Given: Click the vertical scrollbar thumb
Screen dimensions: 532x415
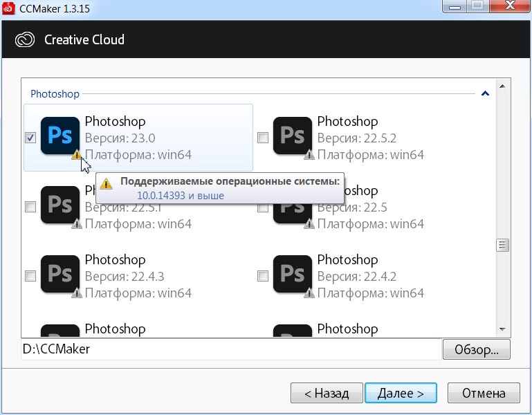Looking at the screenshot, I should click(x=502, y=245).
